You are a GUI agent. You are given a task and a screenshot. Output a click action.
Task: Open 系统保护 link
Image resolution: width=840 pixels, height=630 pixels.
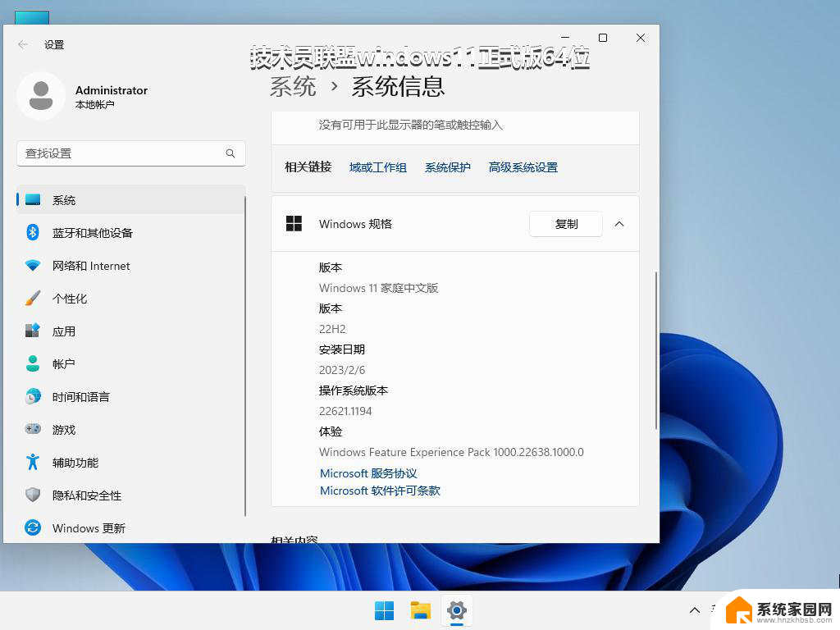coord(448,167)
